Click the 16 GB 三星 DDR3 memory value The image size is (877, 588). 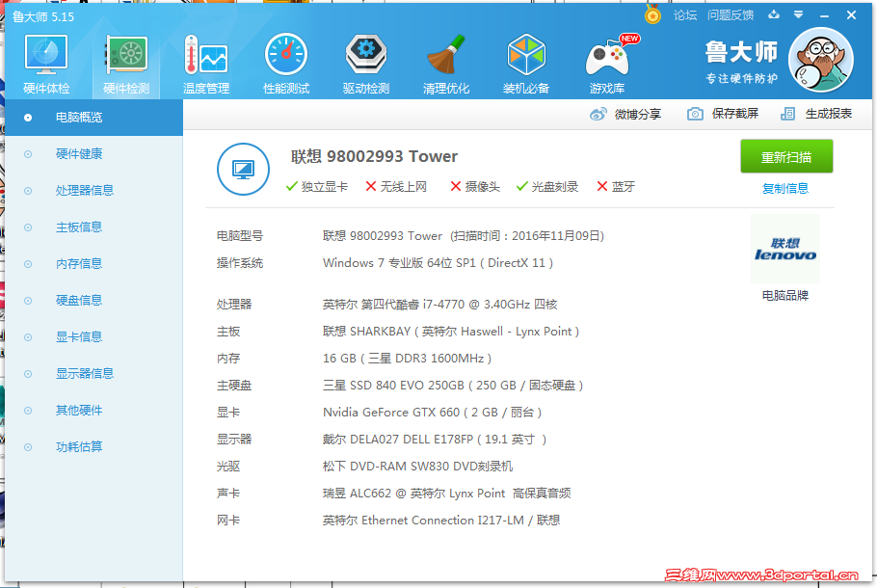407,359
